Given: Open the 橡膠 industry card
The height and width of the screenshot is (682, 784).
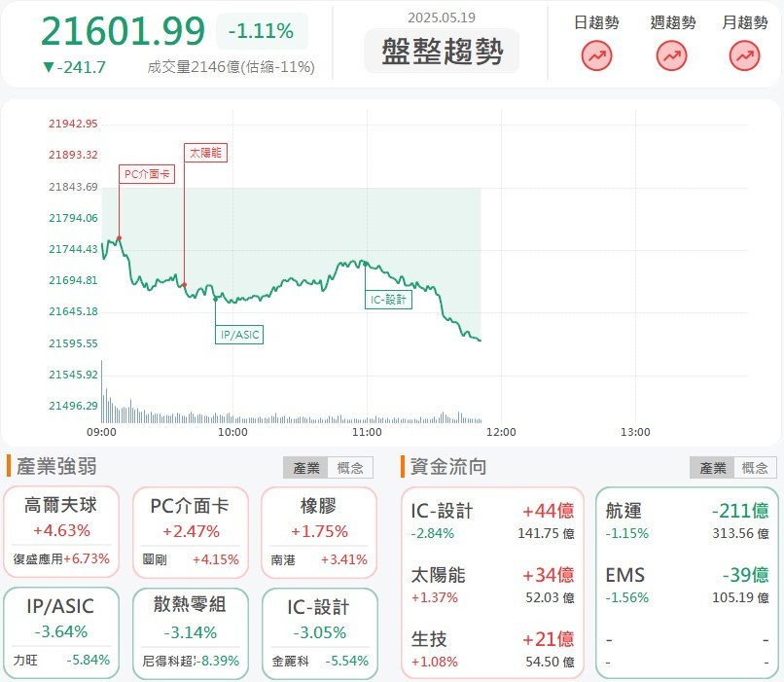Looking at the screenshot, I should click(319, 532).
